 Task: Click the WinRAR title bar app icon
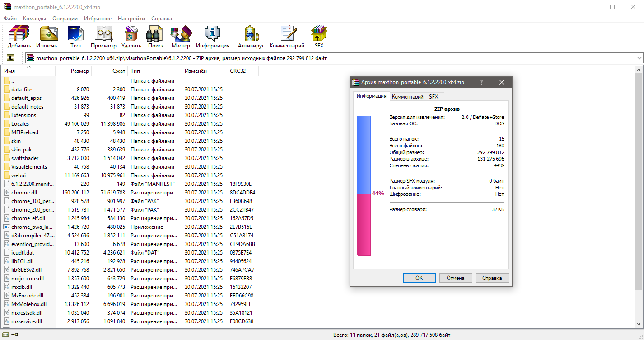click(x=7, y=7)
